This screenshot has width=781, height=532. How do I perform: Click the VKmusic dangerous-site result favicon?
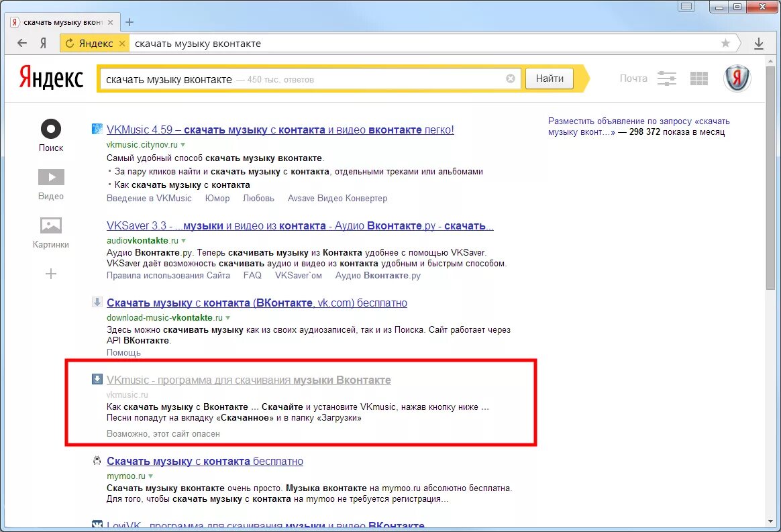coord(97,380)
